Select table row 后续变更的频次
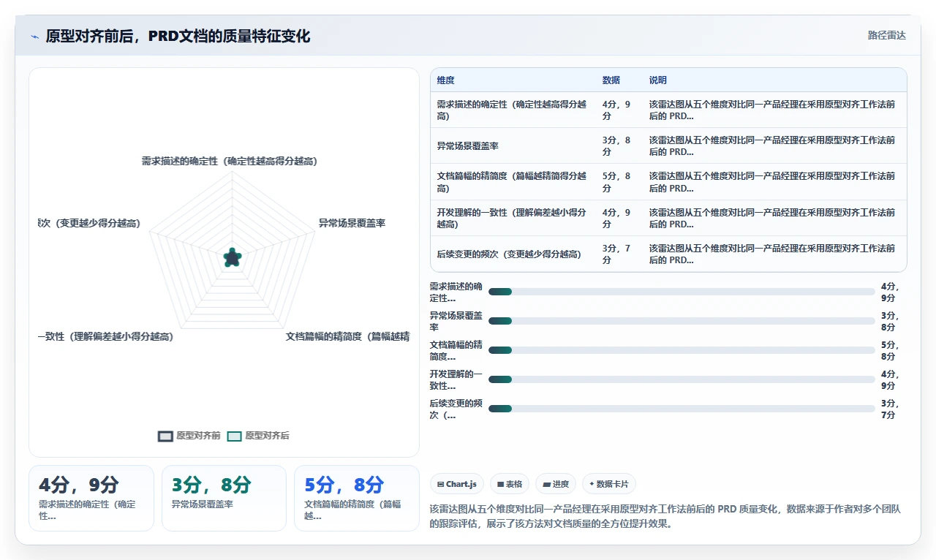936x560 pixels. click(668, 254)
